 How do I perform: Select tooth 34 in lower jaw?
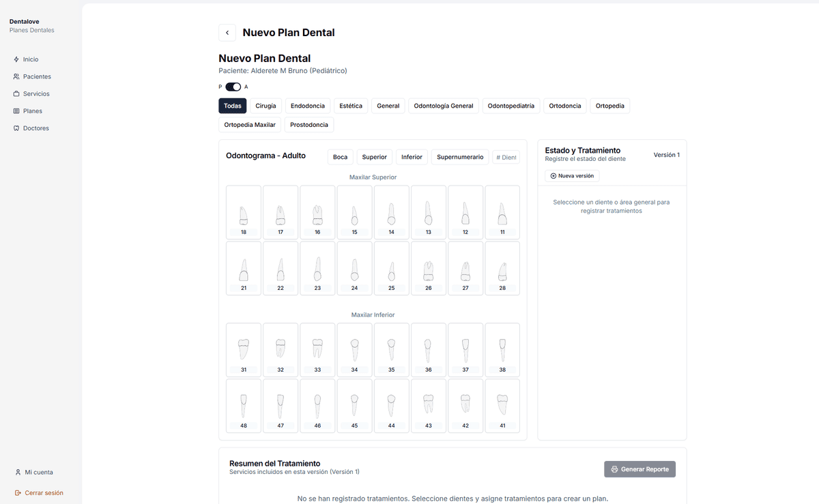[x=354, y=350]
